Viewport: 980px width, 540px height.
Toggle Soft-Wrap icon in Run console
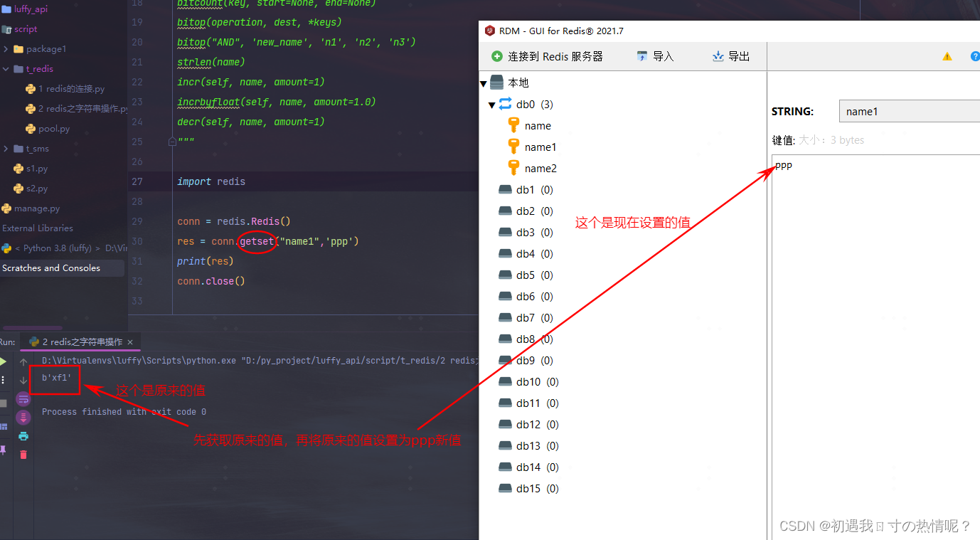[23, 399]
